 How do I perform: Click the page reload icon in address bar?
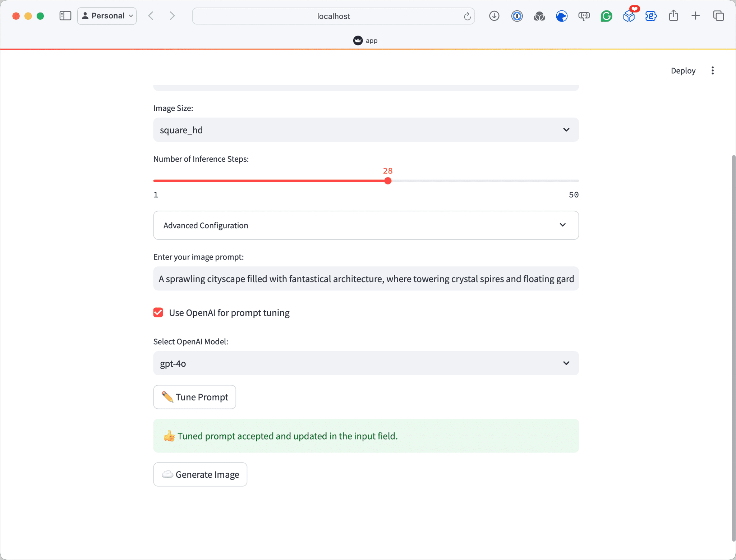pos(467,16)
